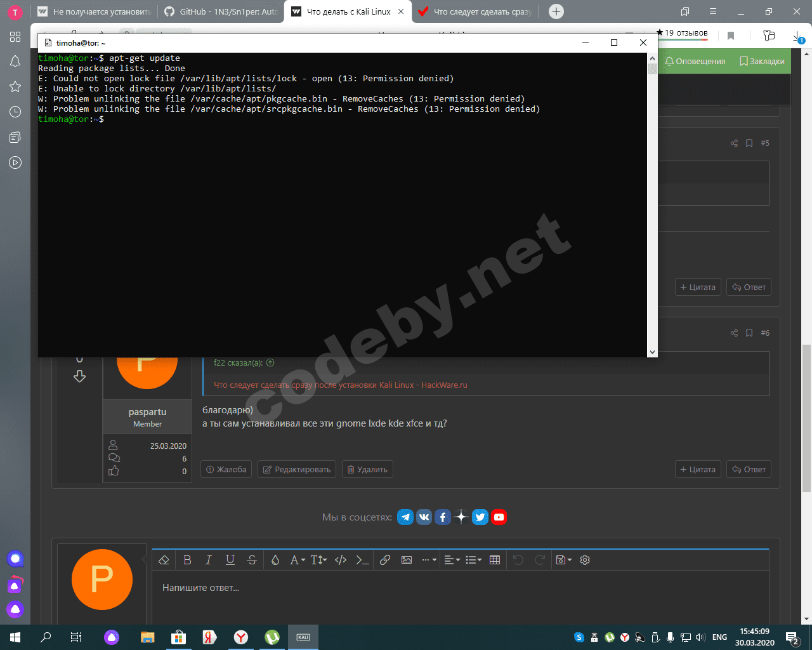
Task: Open the browser sidebar notifications bell
Action: click(15, 61)
